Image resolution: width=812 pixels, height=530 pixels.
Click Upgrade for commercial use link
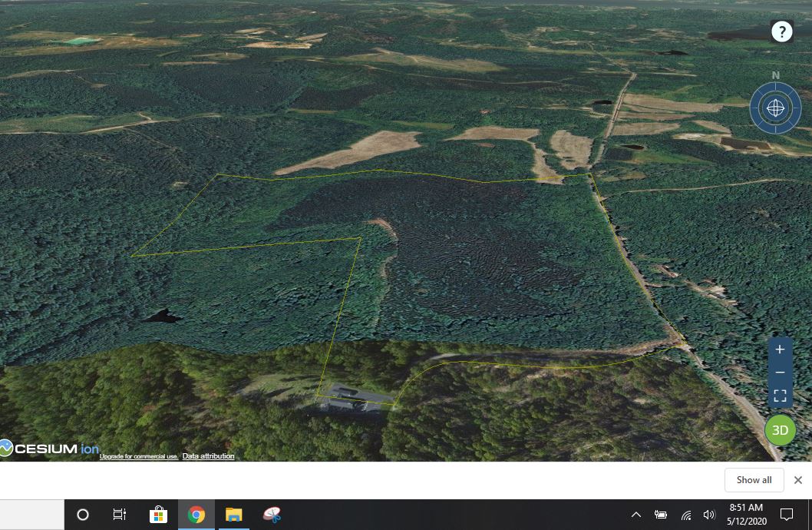139,457
